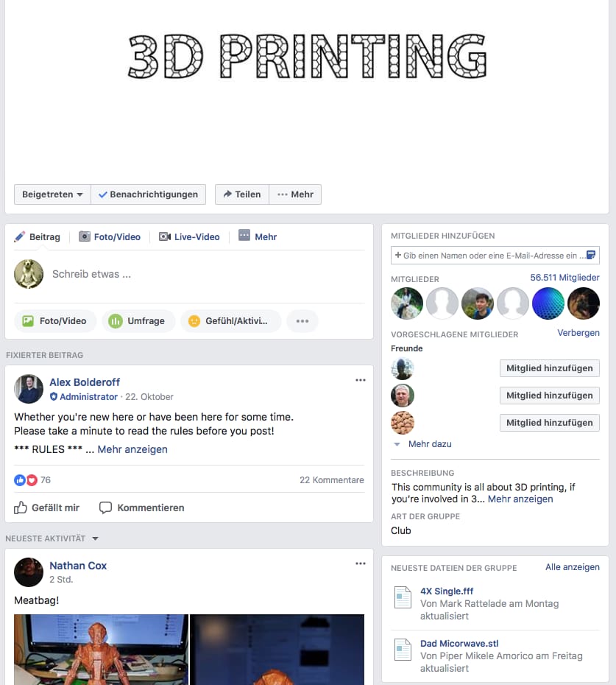
Task: Click Verbergen to hide suggested members
Action: coord(578,333)
